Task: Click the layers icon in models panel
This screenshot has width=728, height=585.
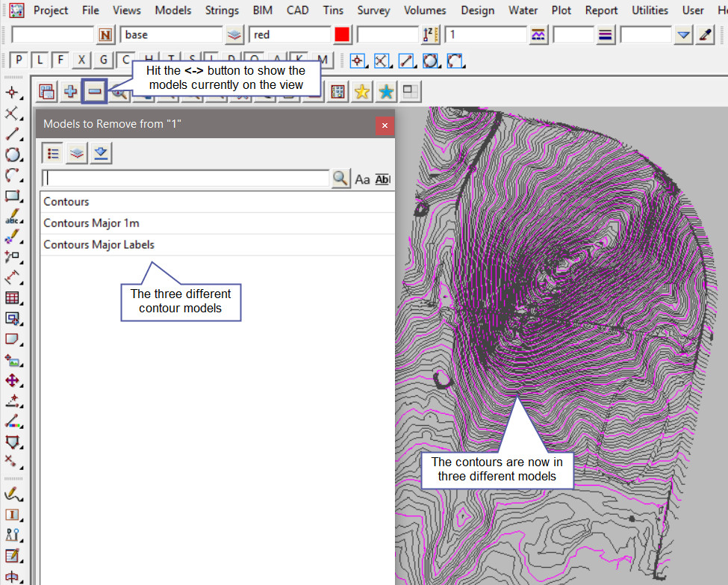Action: [x=77, y=153]
